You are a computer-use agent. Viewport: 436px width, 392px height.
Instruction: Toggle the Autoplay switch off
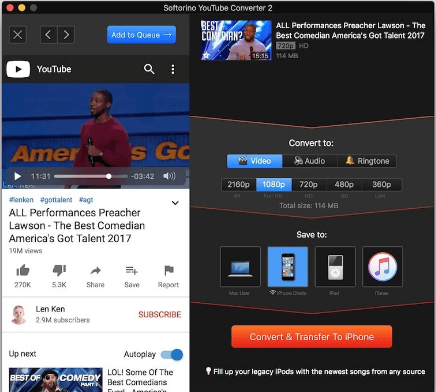172,354
